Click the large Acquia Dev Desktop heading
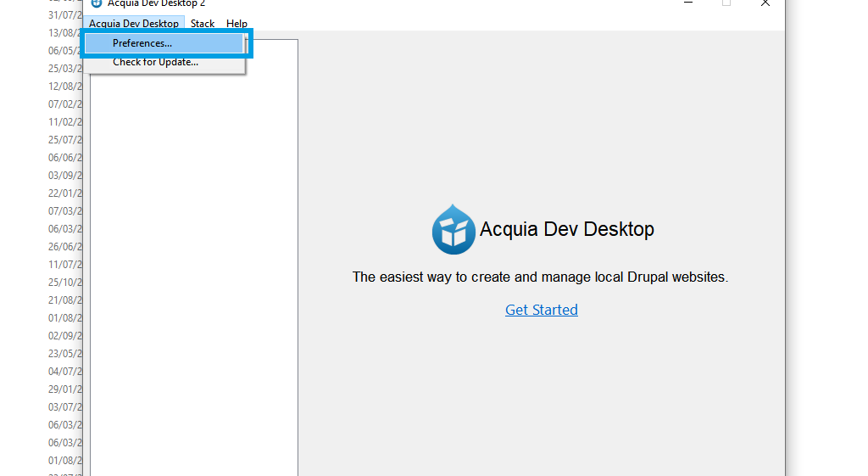The height and width of the screenshot is (476, 868). [x=566, y=229]
